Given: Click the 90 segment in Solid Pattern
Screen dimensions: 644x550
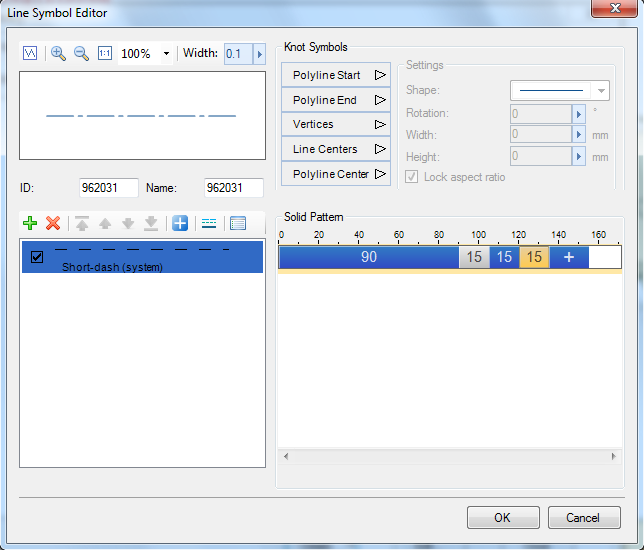Looking at the screenshot, I should coord(368,257).
